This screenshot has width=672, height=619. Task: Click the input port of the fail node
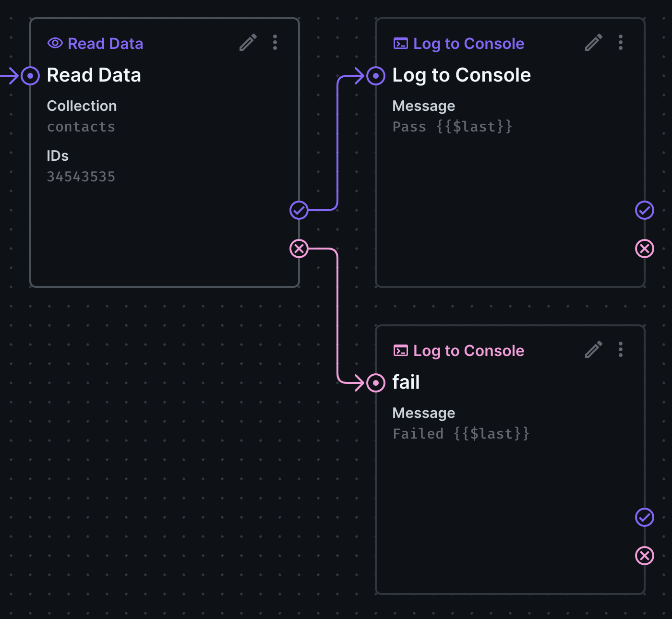tap(375, 383)
